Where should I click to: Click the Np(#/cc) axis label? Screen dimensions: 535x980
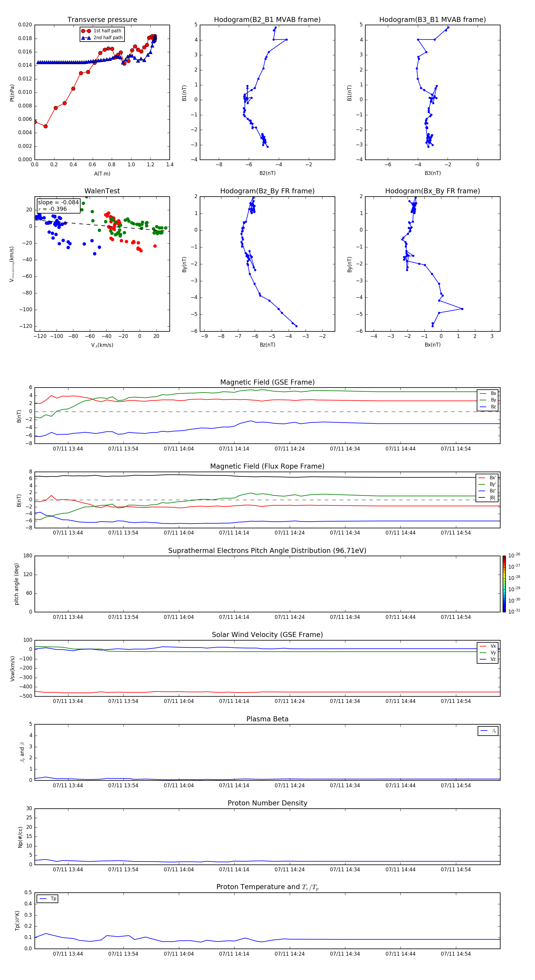click(x=20, y=837)
